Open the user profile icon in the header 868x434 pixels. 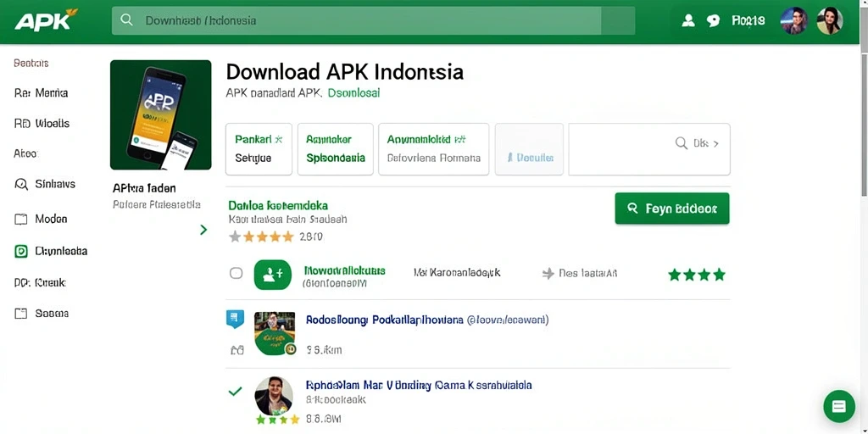pyautogui.click(x=688, y=21)
